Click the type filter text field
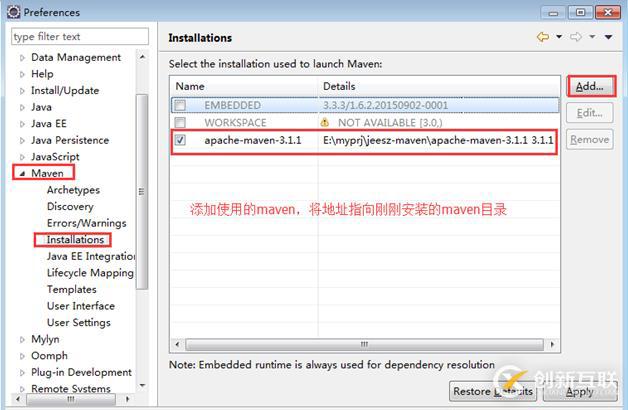628x410 pixels. pos(80,36)
